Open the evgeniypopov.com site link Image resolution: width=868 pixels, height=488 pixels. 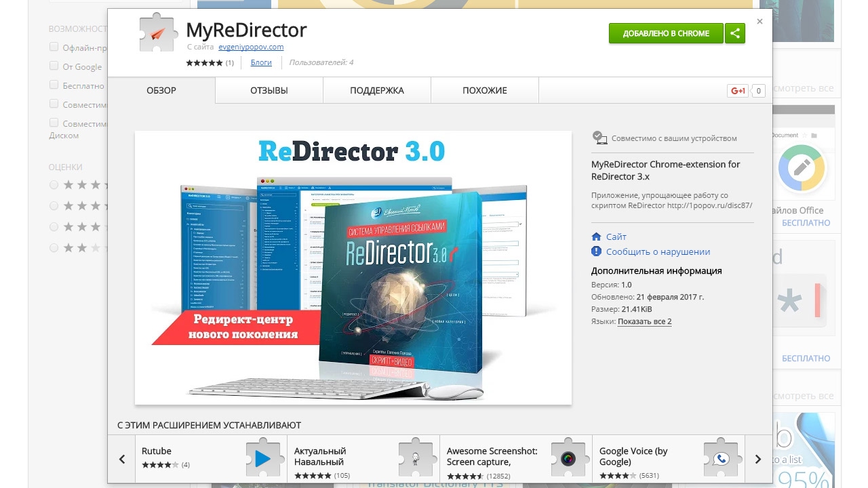click(x=251, y=47)
